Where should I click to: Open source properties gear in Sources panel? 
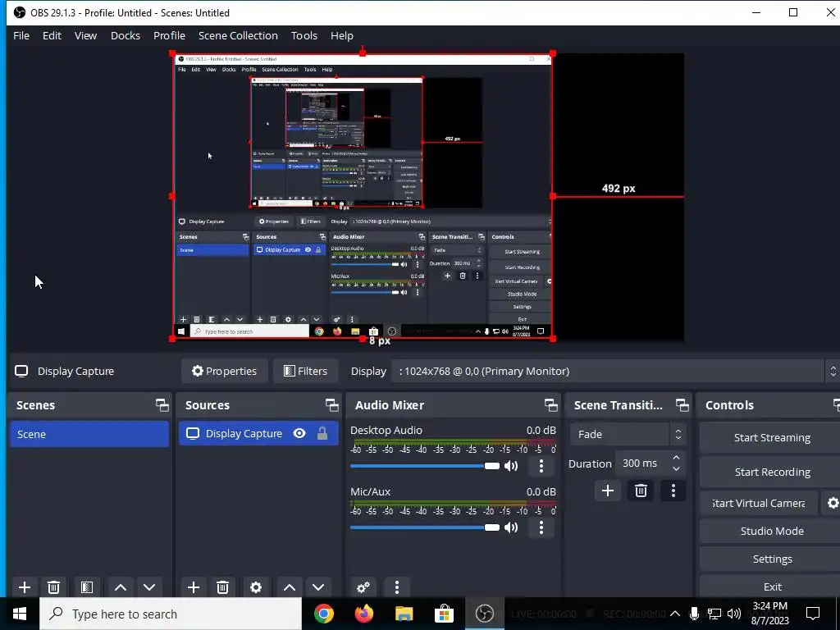[256, 587]
